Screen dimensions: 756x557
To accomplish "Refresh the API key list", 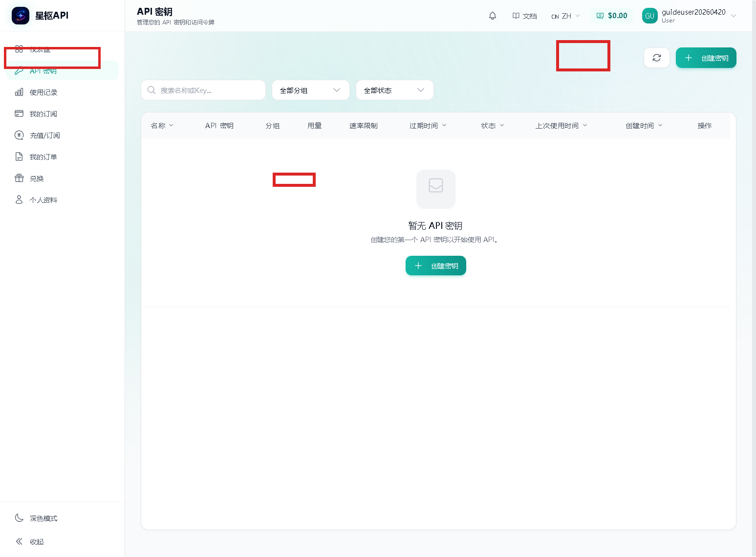I will [656, 58].
